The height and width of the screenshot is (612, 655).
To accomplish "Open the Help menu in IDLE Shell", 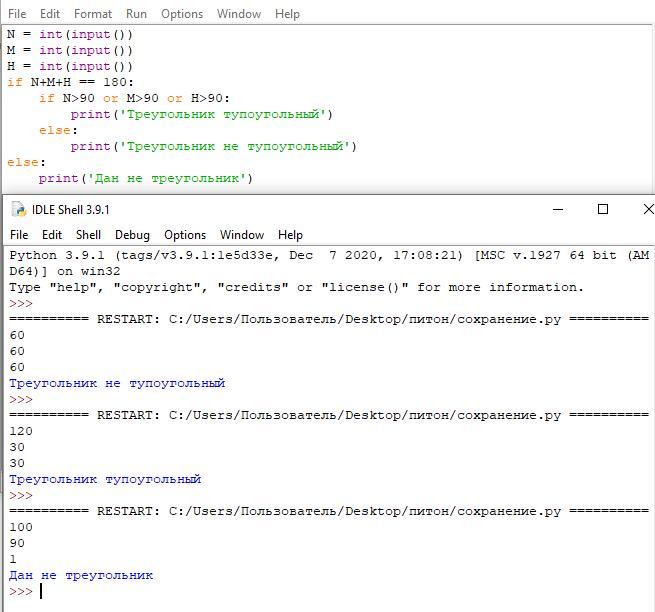I will click(290, 235).
